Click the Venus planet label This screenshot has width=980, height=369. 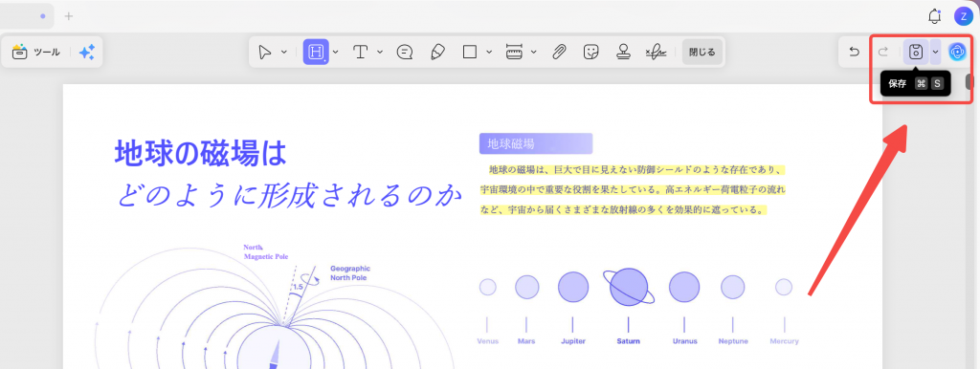tap(487, 341)
